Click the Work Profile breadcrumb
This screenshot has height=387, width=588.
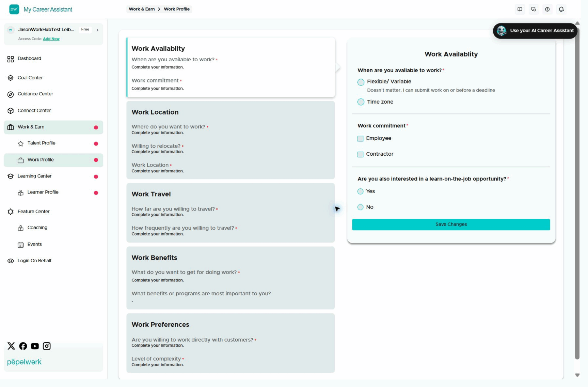click(x=177, y=9)
